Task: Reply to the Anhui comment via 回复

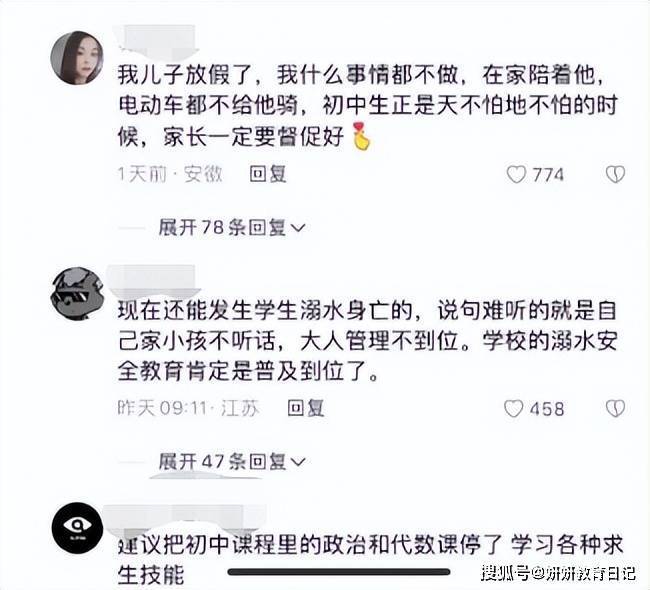Action: pos(268,174)
